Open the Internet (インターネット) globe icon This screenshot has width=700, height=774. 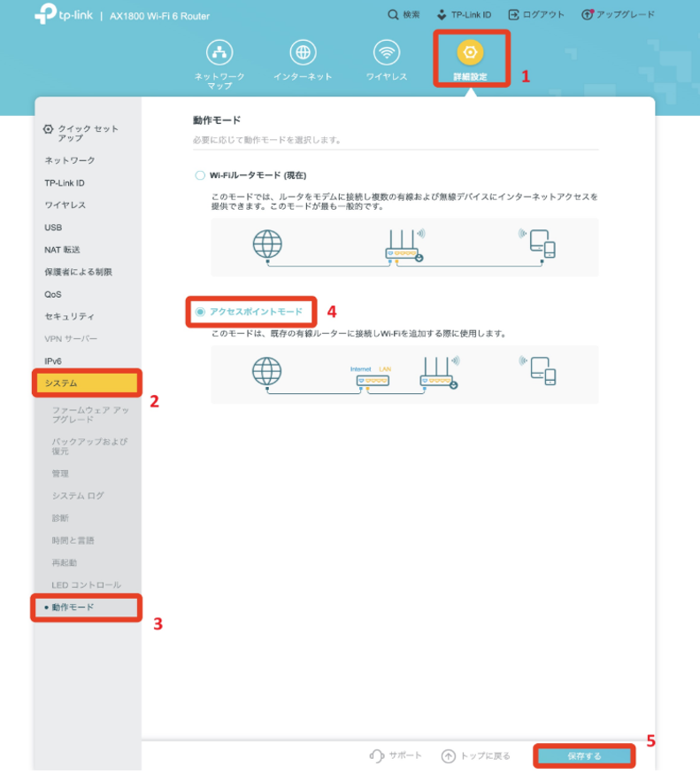pyautogui.click(x=303, y=52)
